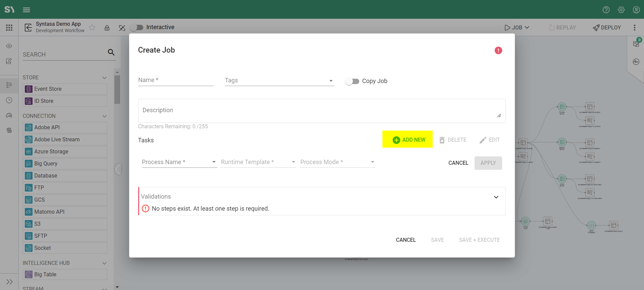Viewport: 644px width, 290px height.
Task: Click the search magnifier icon
Action: [x=111, y=52]
